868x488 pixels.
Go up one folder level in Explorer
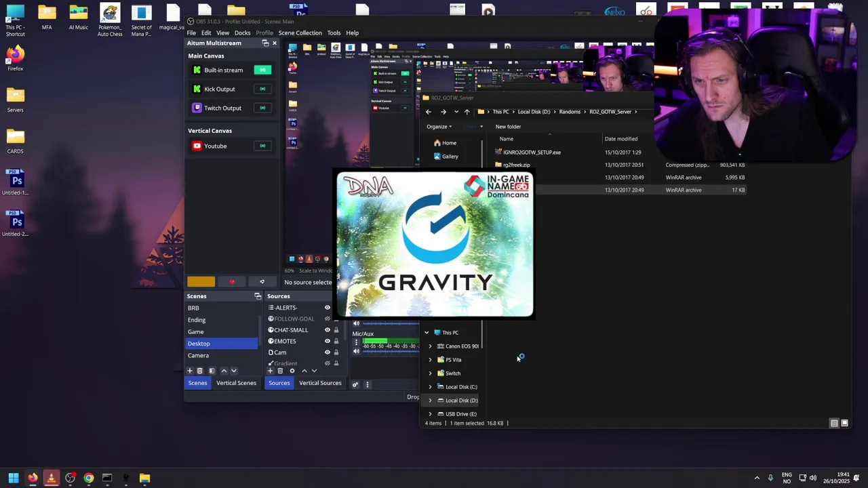467,112
